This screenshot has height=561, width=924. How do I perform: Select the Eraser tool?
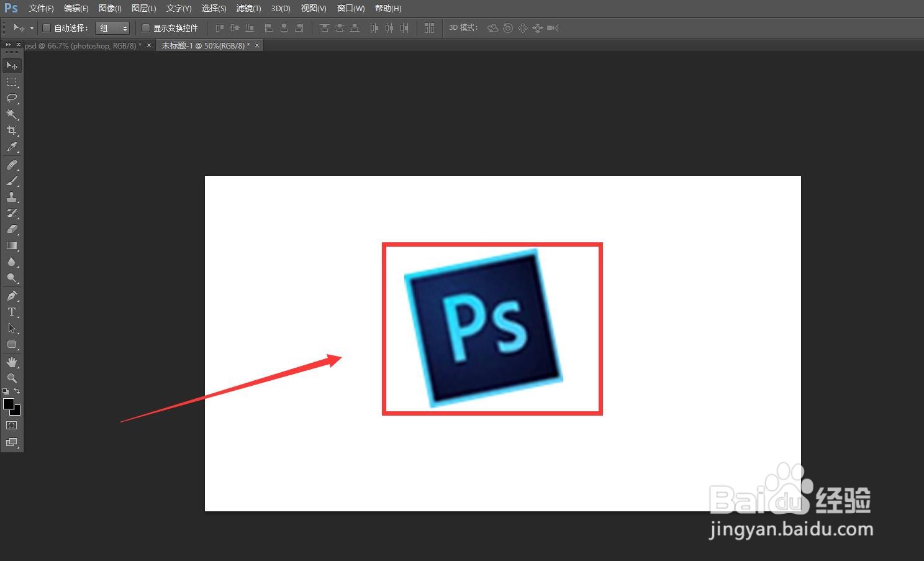click(x=12, y=229)
